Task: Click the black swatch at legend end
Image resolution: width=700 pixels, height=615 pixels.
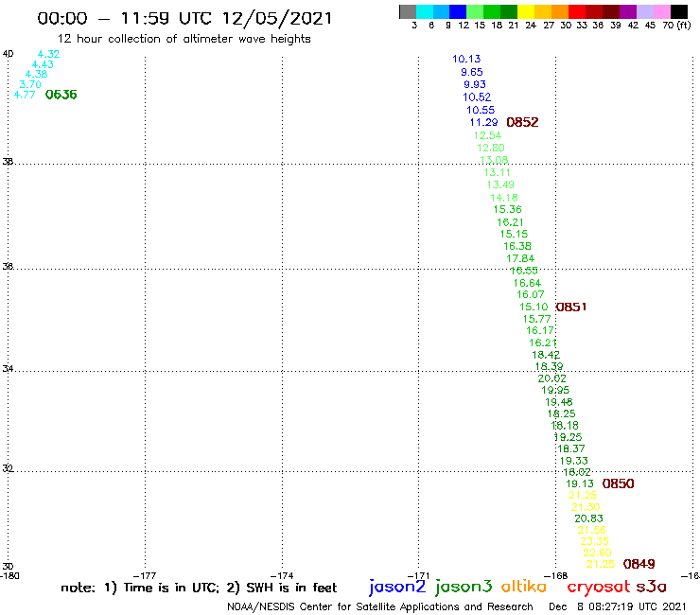Action: point(678,11)
